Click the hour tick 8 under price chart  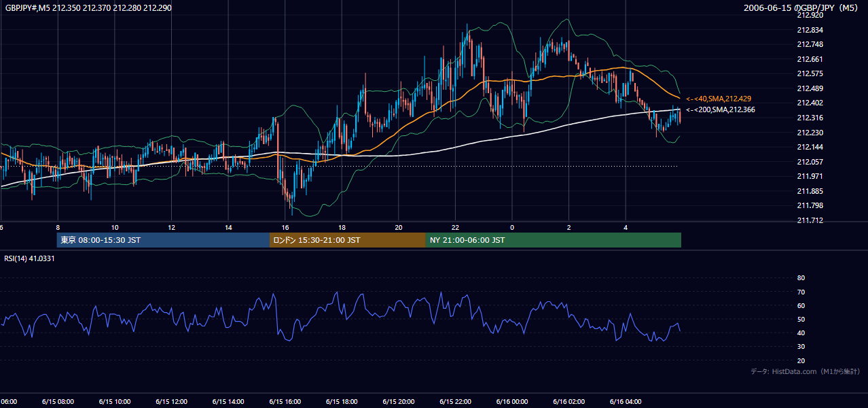pyautogui.click(x=58, y=227)
